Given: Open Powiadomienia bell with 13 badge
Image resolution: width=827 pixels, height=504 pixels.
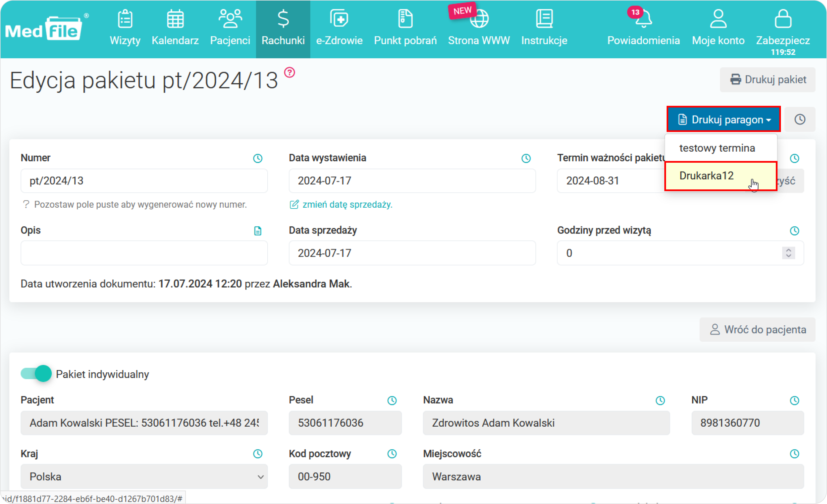Looking at the screenshot, I should coord(643,18).
